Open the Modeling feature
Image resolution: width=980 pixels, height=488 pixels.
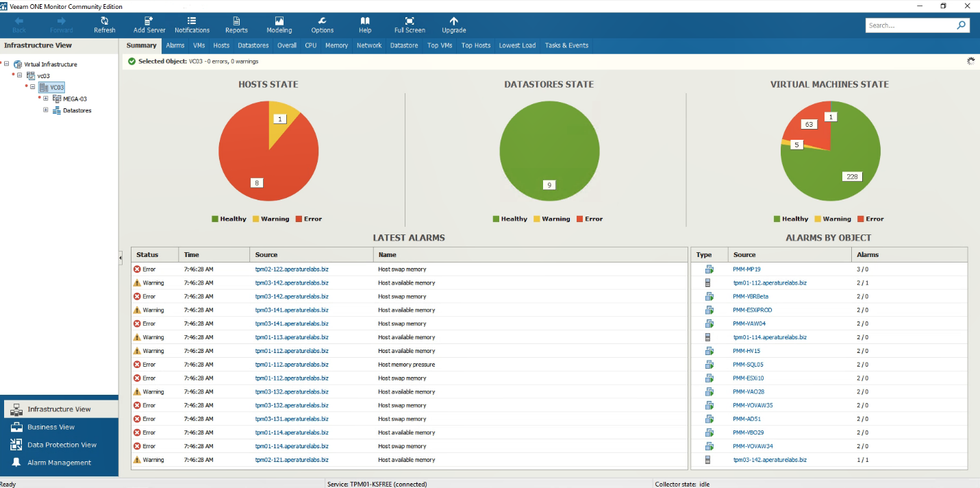coord(279,26)
